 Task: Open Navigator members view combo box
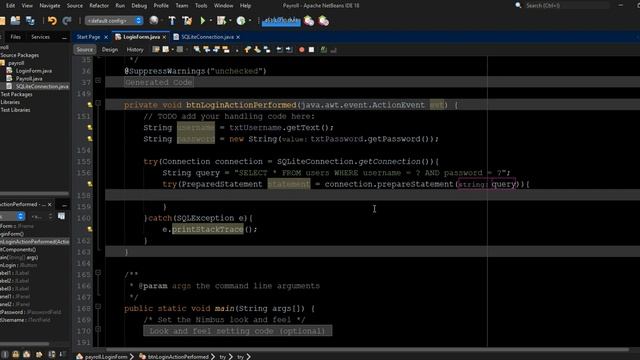click(x=12, y=216)
